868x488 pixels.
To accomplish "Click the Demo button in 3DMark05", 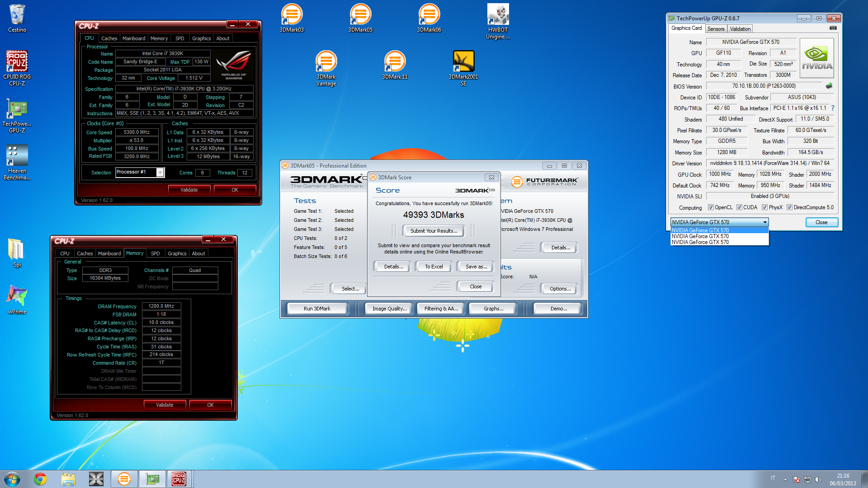I will tap(558, 309).
